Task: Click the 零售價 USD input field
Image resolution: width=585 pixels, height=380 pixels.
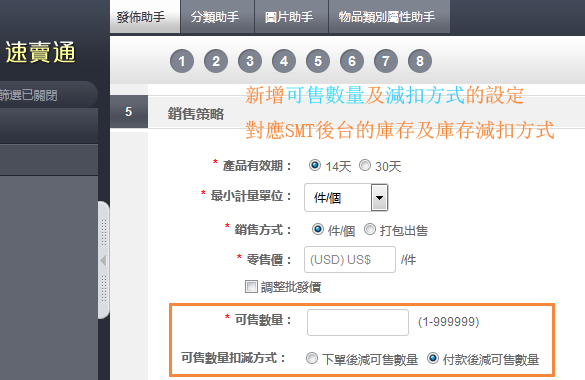Action: coord(350,260)
